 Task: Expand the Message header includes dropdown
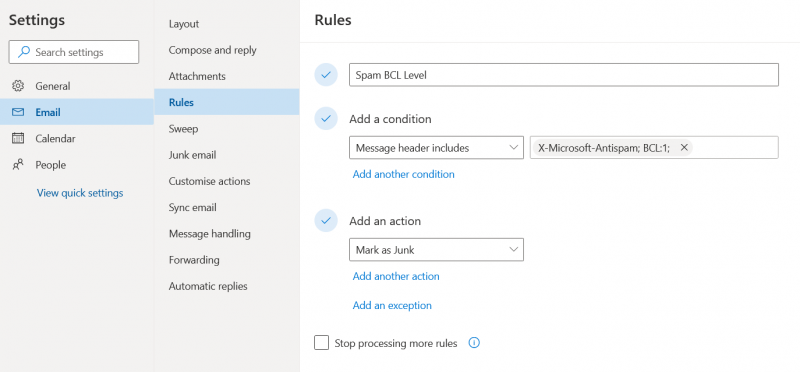point(436,147)
